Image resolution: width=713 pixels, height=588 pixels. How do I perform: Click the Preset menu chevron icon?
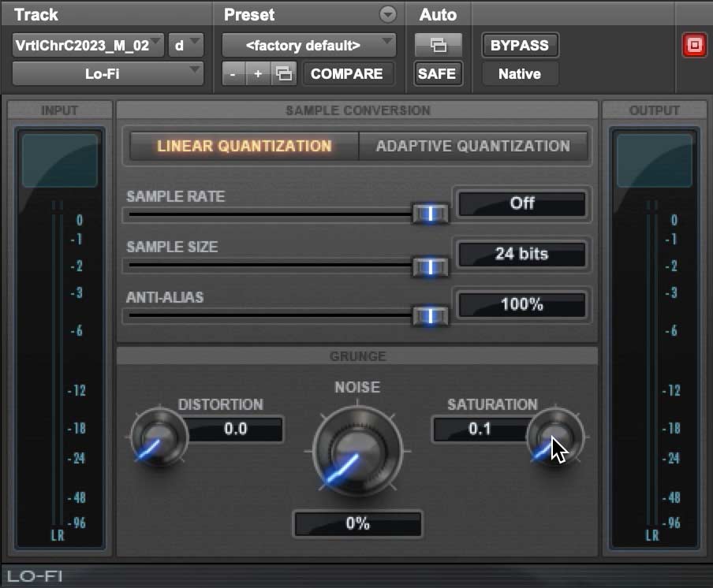[386, 14]
